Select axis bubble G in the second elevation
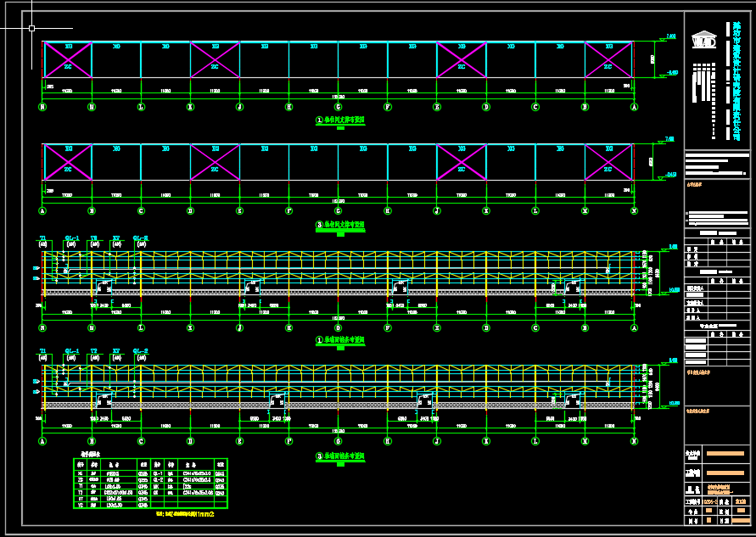 (x=338, y=210)
